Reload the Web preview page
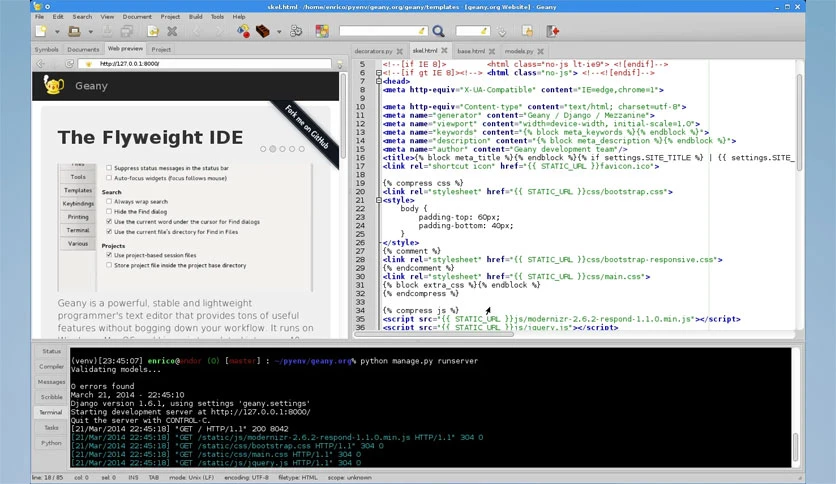836x484 pixels. pyautogui.click(x=69, y=63)
